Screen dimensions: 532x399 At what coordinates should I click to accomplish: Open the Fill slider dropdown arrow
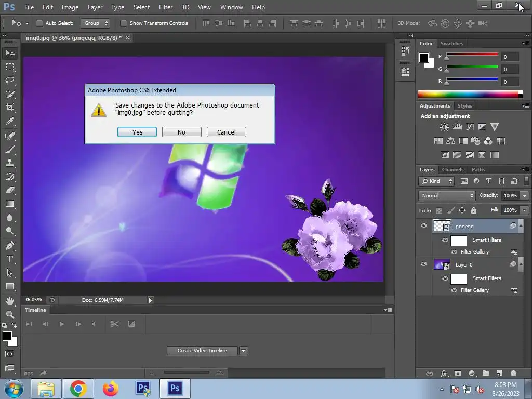pos(525,210)
